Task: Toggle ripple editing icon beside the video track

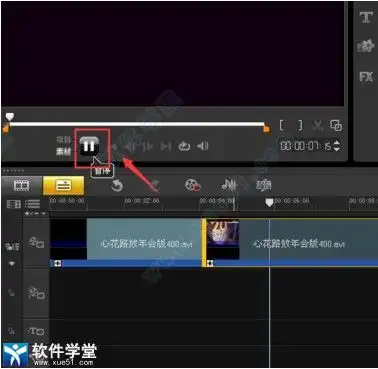Action: coord(12,247)
